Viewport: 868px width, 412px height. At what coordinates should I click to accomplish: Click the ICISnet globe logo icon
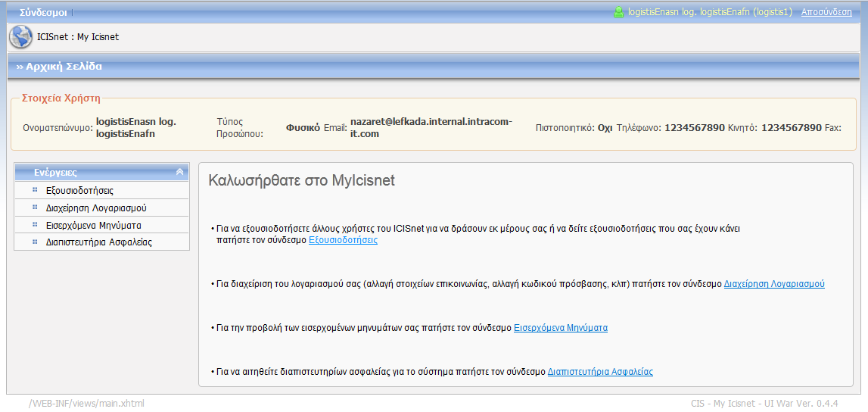(20, 38)
